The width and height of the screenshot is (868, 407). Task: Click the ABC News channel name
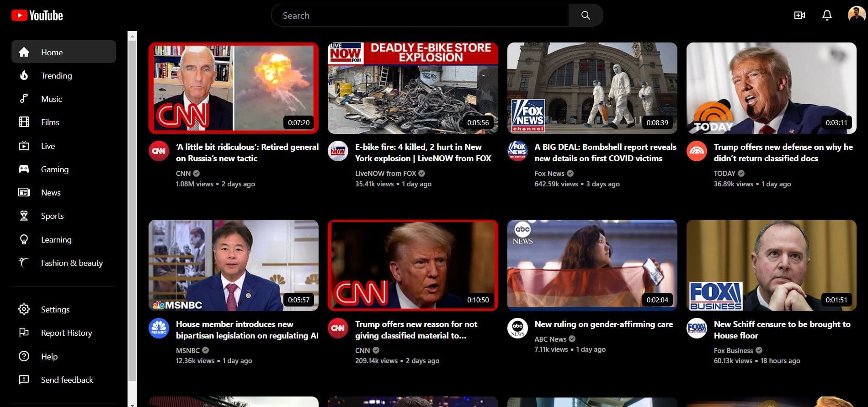point(550,339)
